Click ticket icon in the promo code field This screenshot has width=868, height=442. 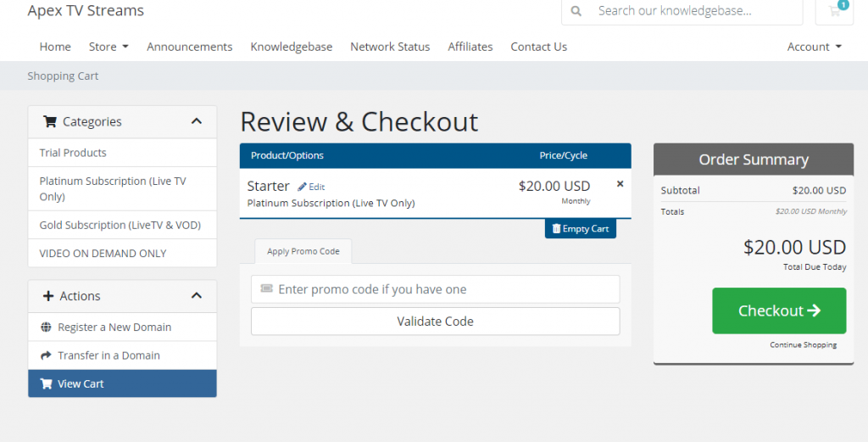click(x=267, y=288)
